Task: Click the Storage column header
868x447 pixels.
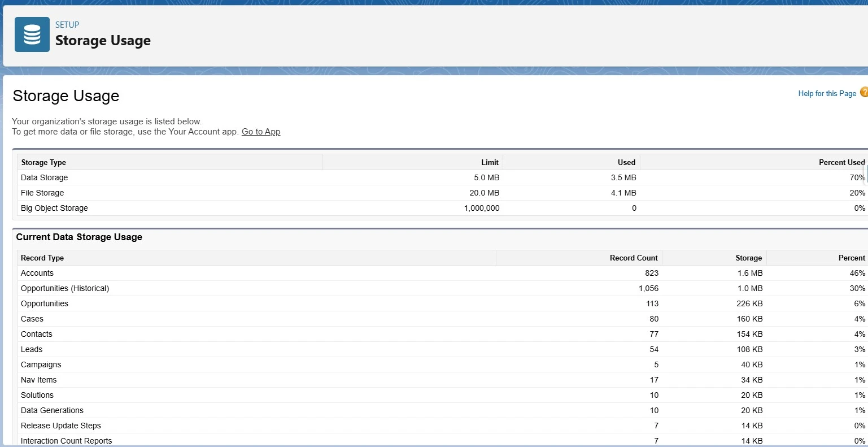Action: [x=748, y=258]
